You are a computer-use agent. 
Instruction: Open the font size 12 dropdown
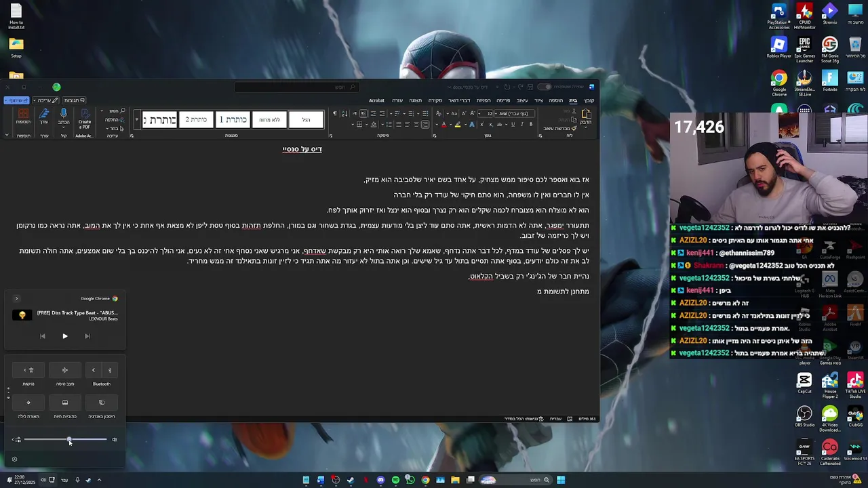pyautogui.click(x=486, y=113)
